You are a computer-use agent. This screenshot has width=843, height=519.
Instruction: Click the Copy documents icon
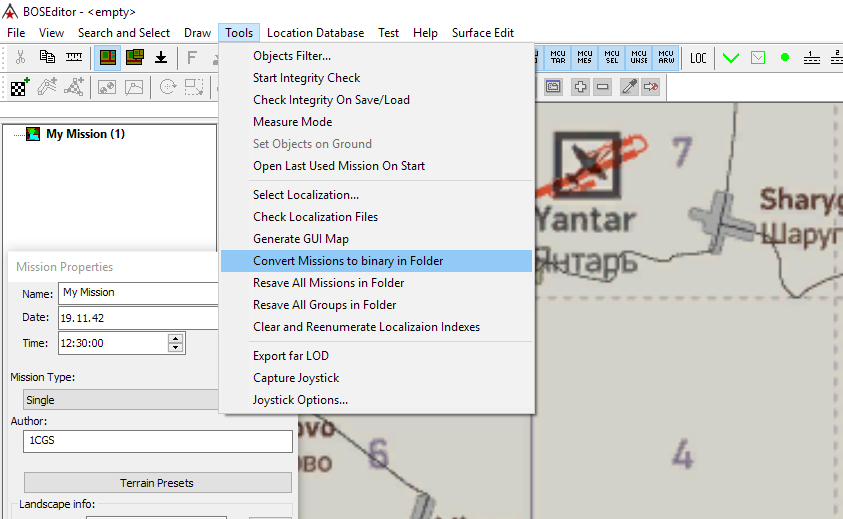coord(47,57)
